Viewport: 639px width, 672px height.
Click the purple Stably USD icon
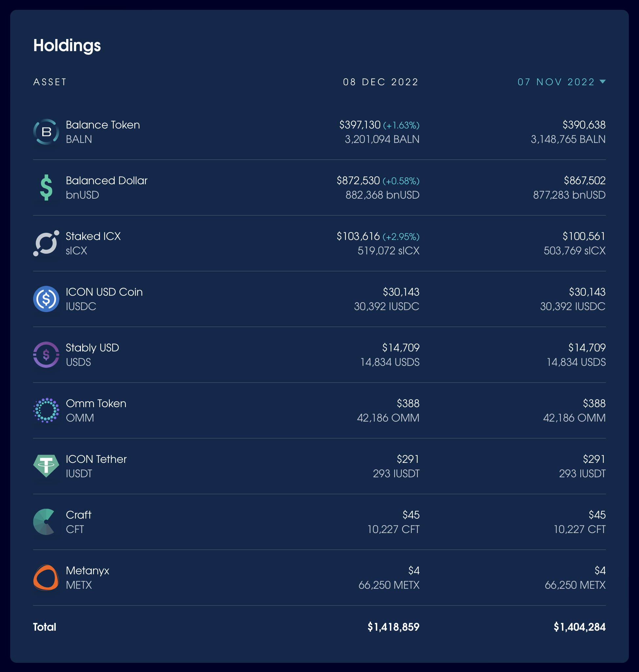[46, 355]
